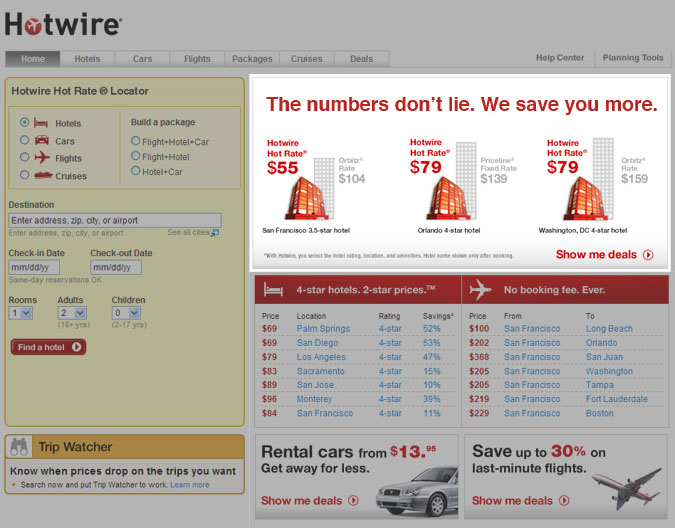Select Flight+Hotel+Car package option
The image size is (675, 528).
click(x=136, y=141)
